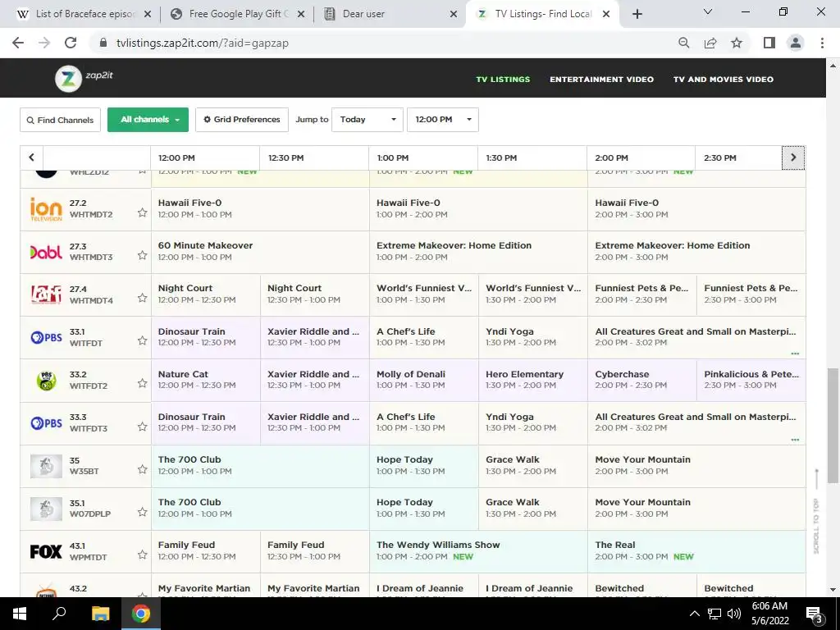
Task: Reload the page
Action: pyautogui.click(x=71, y=43)
